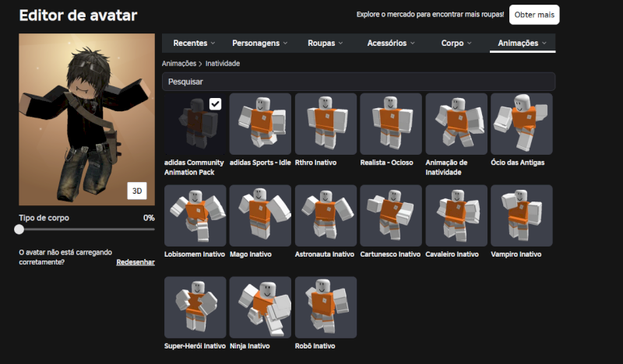Click the Tipo de corpo slider handle
This screenshot has height=364, width=623.
point(19,229)
